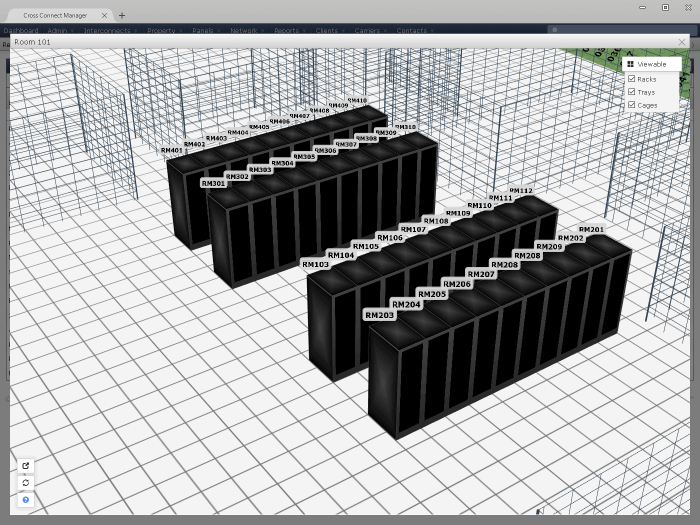Click the RM201 rack label
This screenshot has height=525, width=700.
point(591,230)
